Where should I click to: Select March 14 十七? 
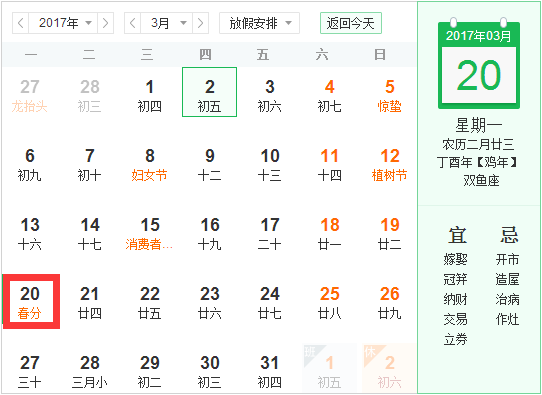coord(90,233)
